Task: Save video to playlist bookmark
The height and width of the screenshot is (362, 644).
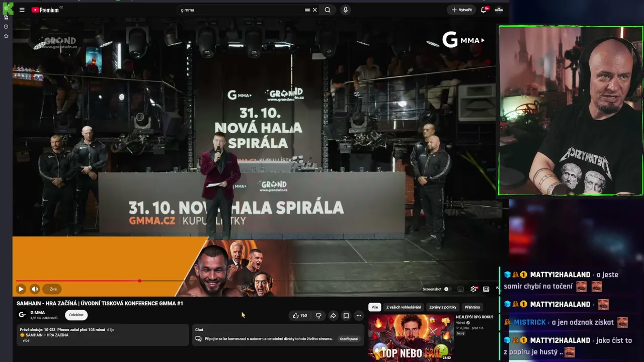Action: tap(346, 316)
